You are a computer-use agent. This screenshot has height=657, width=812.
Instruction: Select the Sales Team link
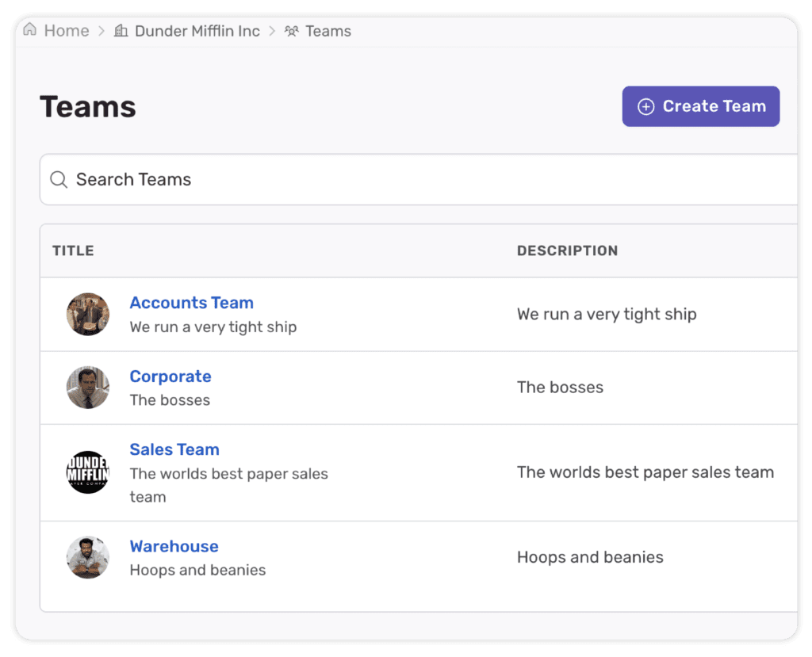click(174, 449)
